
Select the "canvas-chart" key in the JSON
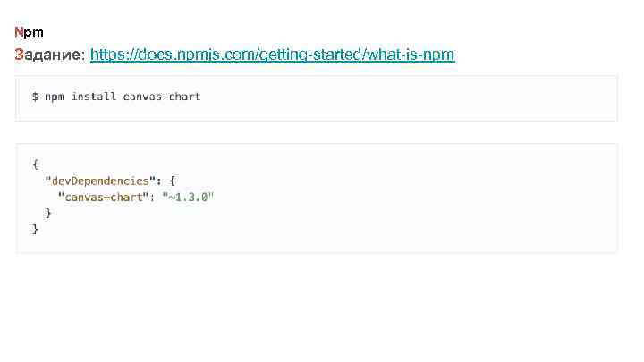[x=100, y=197]
